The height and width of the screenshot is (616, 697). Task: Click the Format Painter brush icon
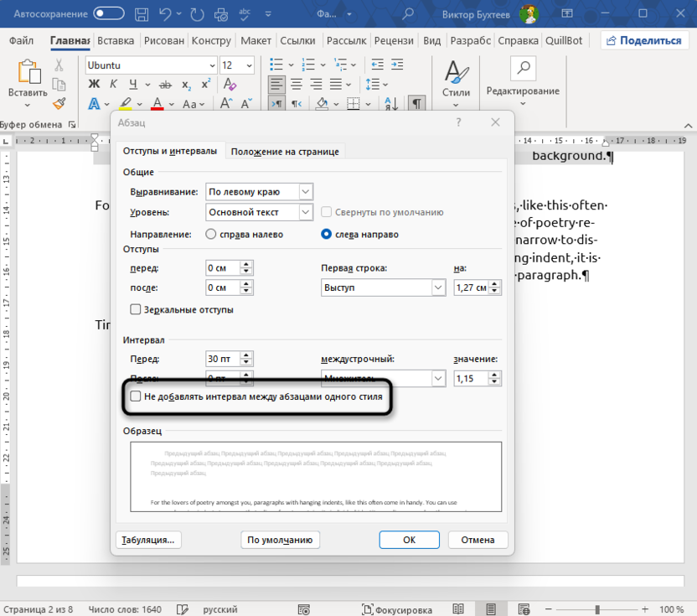[59, 103]
